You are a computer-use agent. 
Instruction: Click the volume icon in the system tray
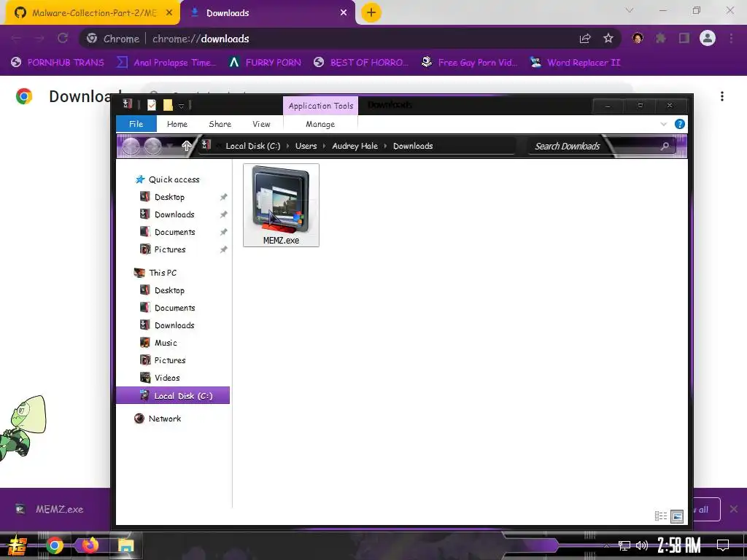click(x=642, y=545)
